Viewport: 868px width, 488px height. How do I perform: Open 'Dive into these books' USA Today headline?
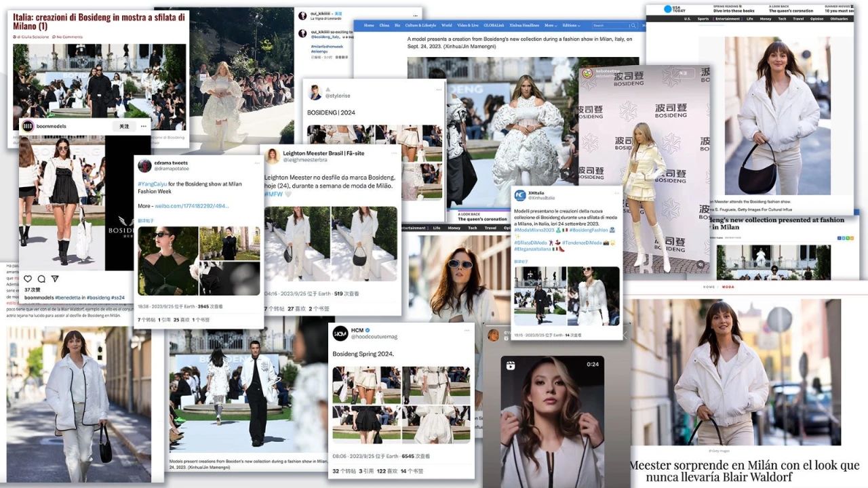click(734, 11)
